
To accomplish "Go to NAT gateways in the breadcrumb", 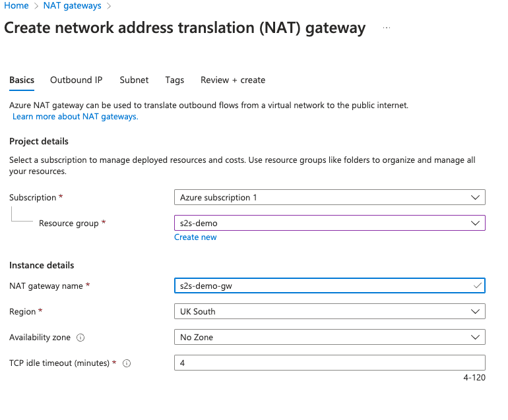I will 73,6.
